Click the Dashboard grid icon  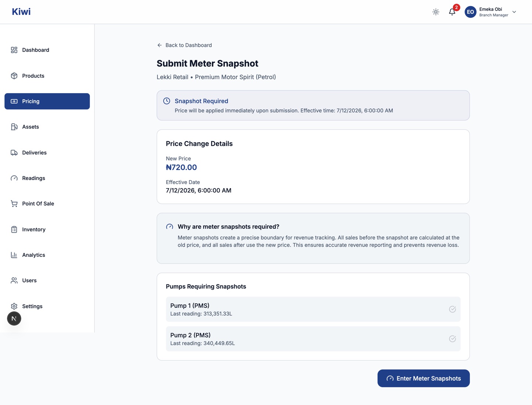pos(14,50)
